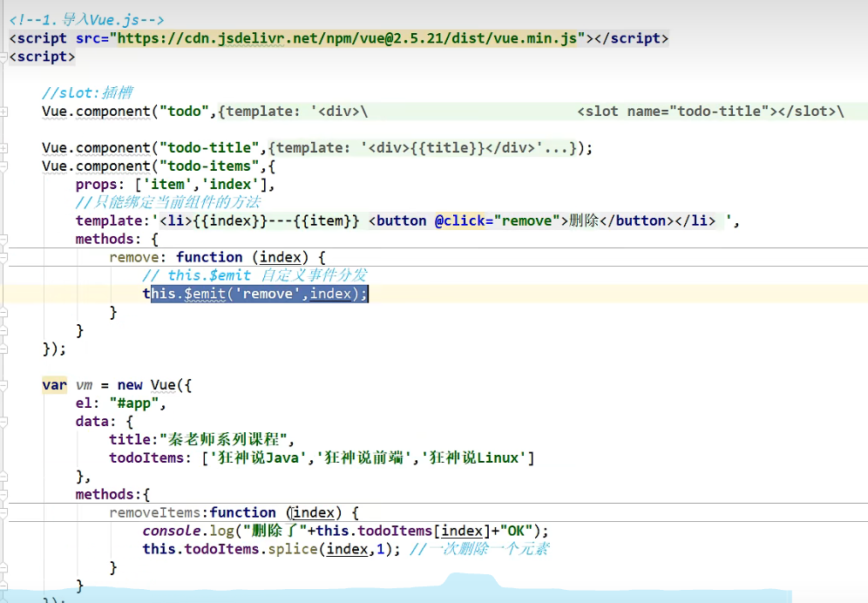Collapse the "todo-items" component fold marker

pos(3,166)
